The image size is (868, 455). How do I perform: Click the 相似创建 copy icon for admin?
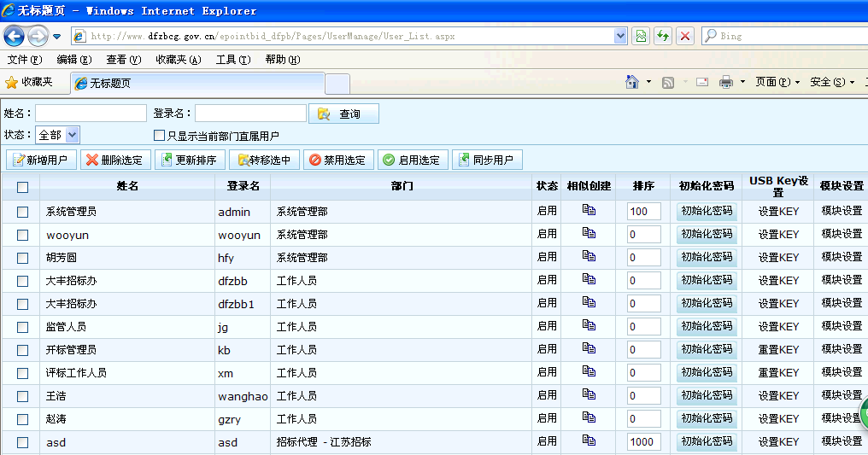pyautogui.click(x=589, y=210)
